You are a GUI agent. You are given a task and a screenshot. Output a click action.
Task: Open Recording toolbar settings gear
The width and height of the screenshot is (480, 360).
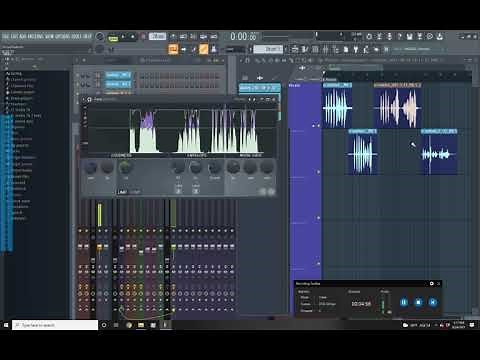point(432,283)
